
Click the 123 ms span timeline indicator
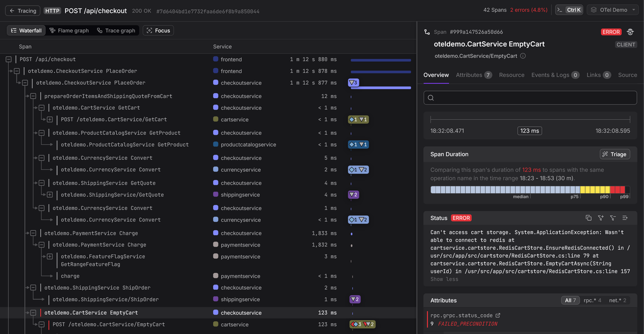pos(530,130)
